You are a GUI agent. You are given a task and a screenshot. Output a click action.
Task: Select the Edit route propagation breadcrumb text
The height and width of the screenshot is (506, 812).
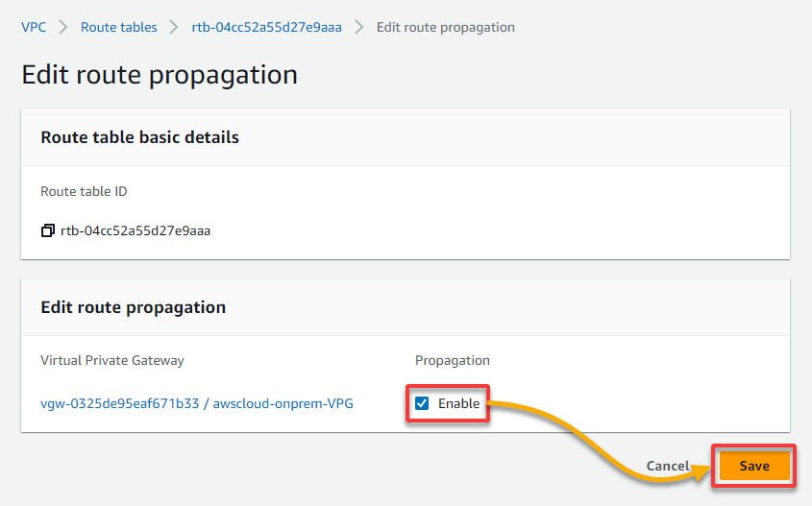[445, 28]
